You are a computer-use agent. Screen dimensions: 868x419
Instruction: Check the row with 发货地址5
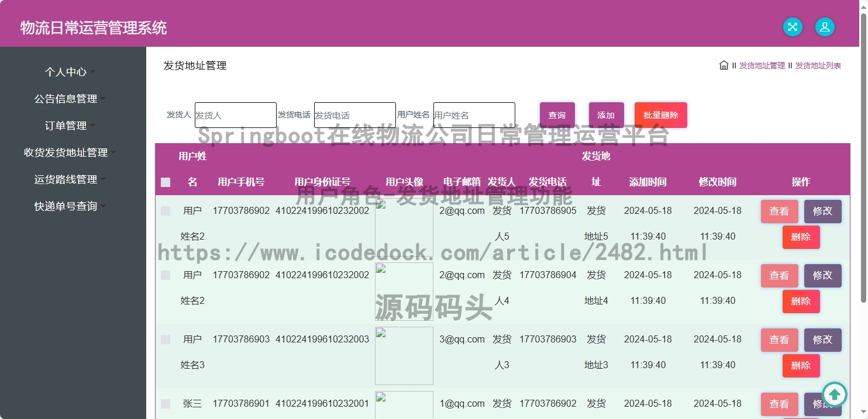[x=166, y=211]
